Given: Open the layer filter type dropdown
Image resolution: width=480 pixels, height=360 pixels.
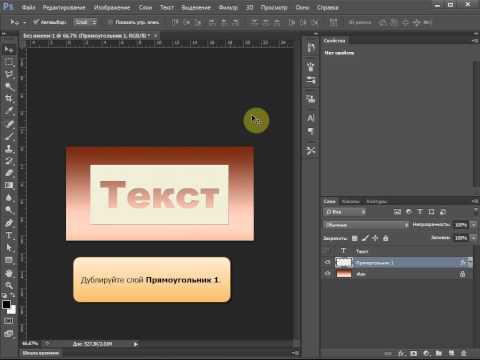Looking at the screenshot, I should (x=345, y=212).
